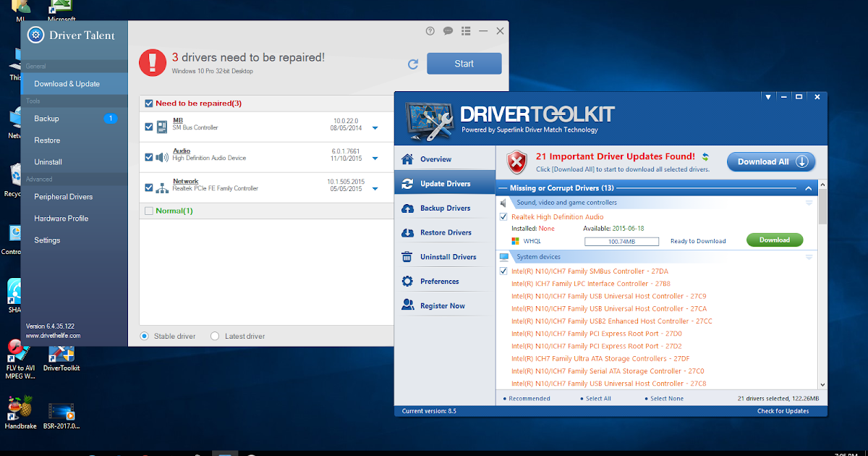Click the red shield warning icon in DriverToolkit
This screenshot has width=868, height=456.
516,162
